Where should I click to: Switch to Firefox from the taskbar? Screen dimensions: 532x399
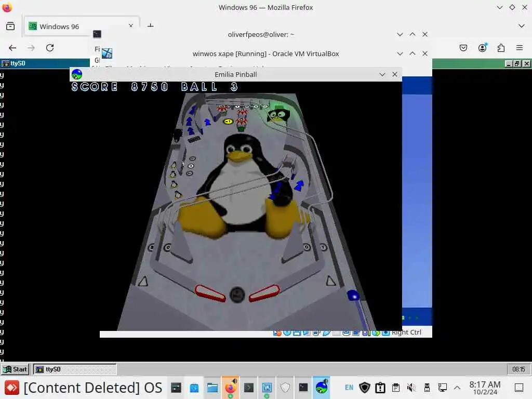tap(230, 388)
